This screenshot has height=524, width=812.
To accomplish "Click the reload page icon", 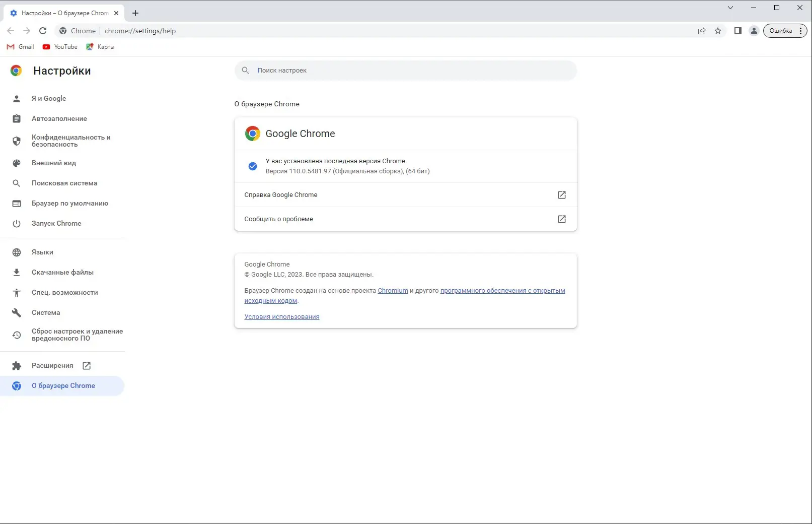I will coord(43,31).
